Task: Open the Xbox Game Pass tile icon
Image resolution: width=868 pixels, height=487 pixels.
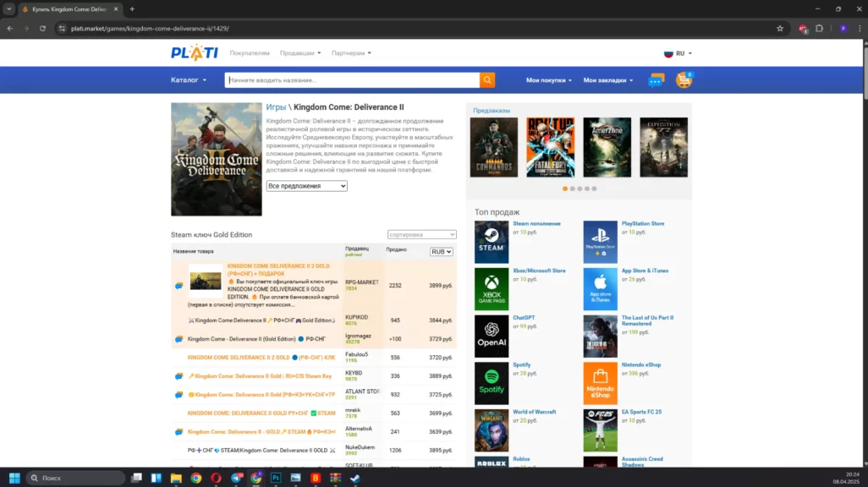Action: point(492,289)
